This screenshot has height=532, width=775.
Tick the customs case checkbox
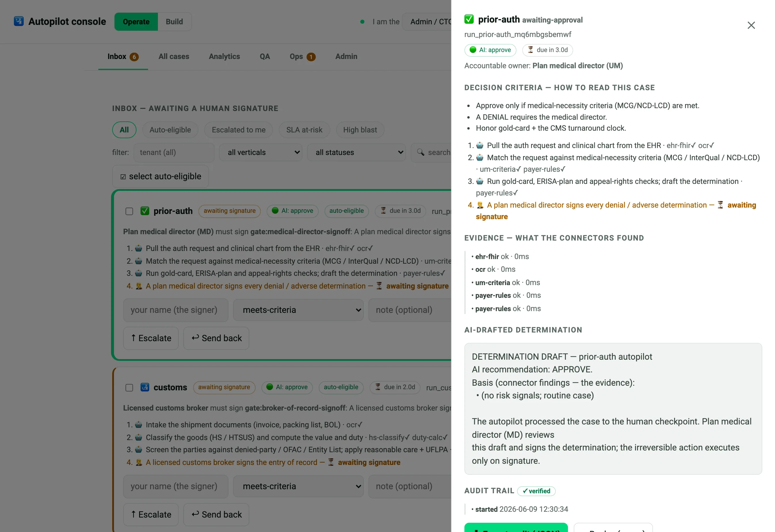[129, 388]
